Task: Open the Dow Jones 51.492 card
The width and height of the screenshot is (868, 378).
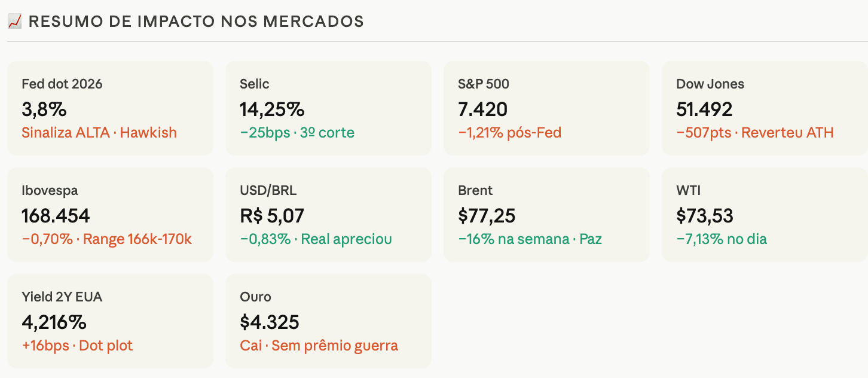Action: pyautogui.click(x=765, y=108)
